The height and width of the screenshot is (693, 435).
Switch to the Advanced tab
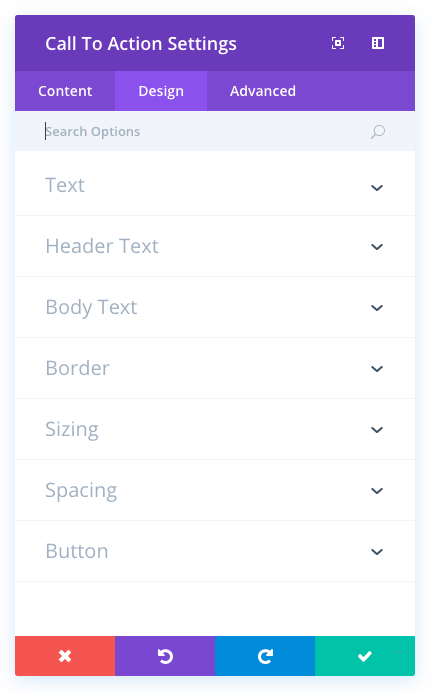point(263,91)
